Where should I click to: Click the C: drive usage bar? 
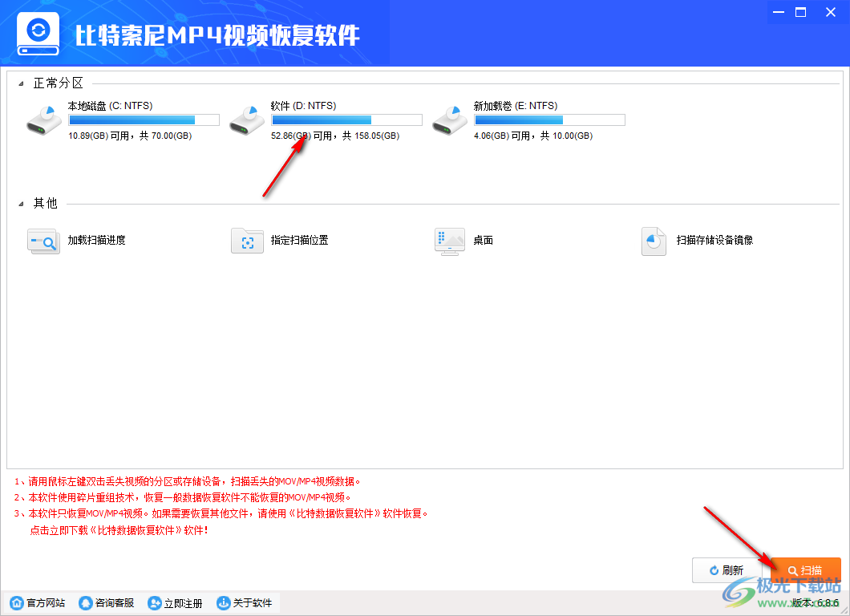[x=144, y=120]
